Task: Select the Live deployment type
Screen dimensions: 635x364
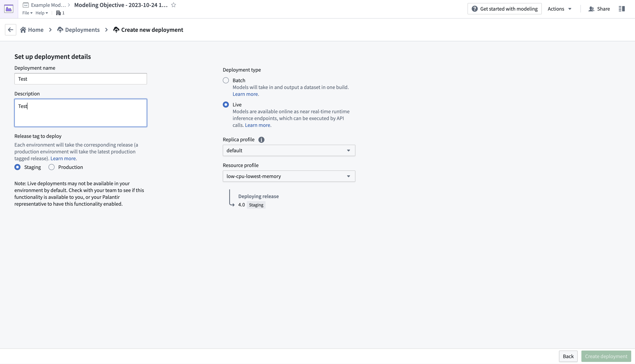Action: (x=226, y=105)
